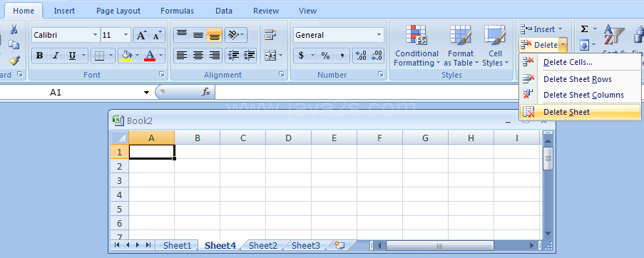644x258 pixels.
Task: Choose Delete Sheet Columns
Action: (x=580, y=95)
